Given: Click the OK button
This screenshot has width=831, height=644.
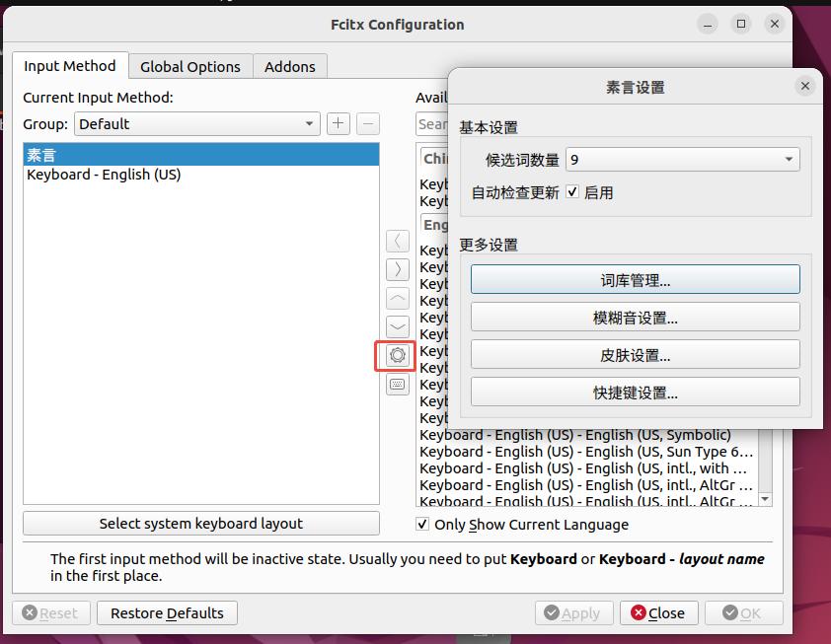Looking at the screenshot, I should pos(743,612).
